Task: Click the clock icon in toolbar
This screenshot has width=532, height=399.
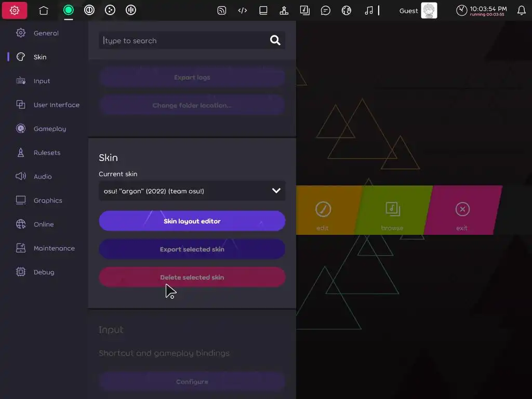Action: (461, 10)
